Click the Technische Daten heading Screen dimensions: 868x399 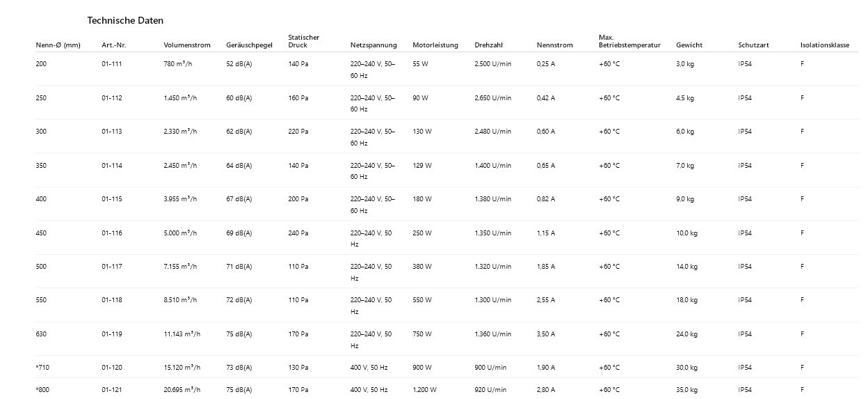pyautogui.click(x=125, y=21)
